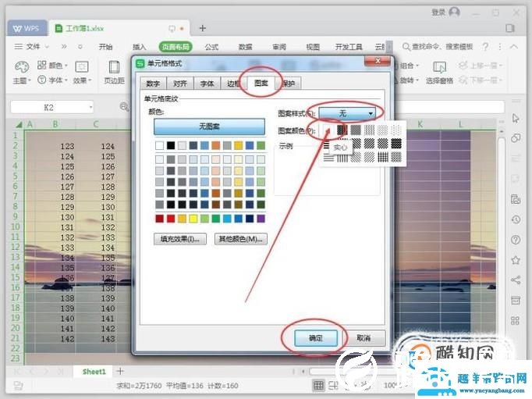
Task: Open the 数据 ribbon tab
Action: [245, 47]
